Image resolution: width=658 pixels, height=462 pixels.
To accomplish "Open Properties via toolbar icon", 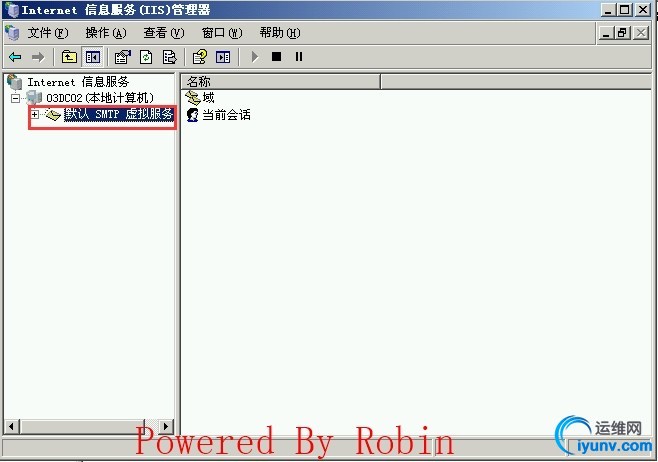I will [x=123, y=57].
